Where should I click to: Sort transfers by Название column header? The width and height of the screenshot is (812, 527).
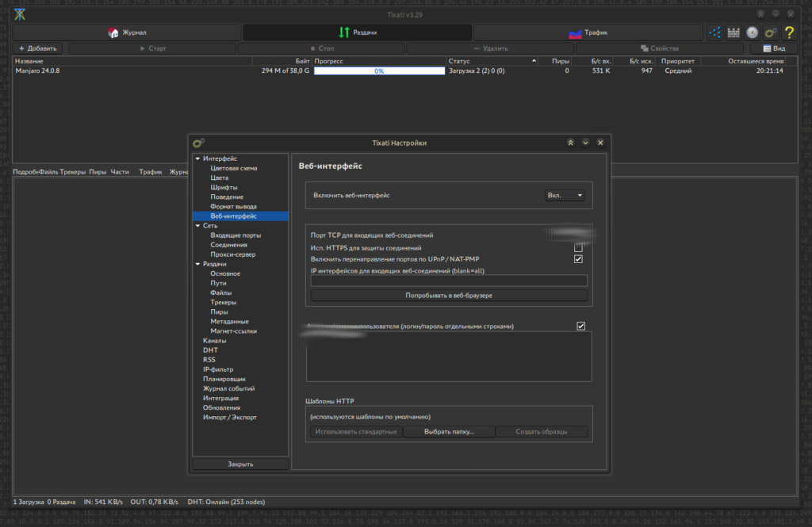(x=132, y=61)
